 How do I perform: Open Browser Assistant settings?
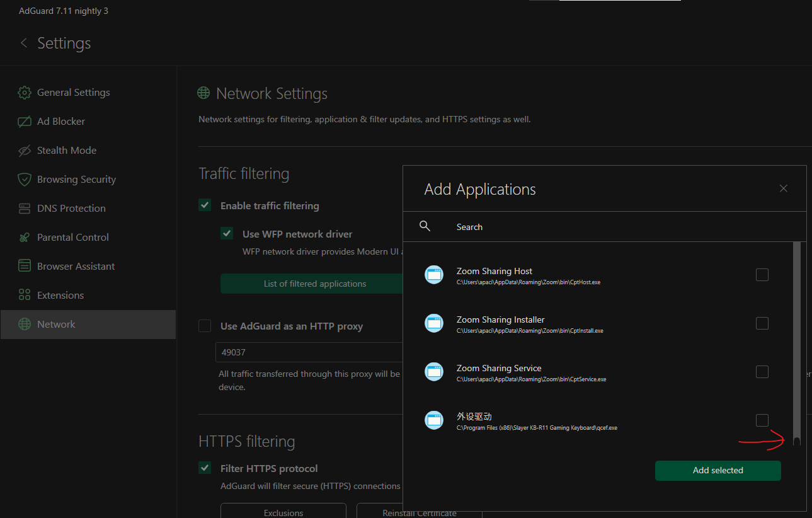(x=24, y=265)
